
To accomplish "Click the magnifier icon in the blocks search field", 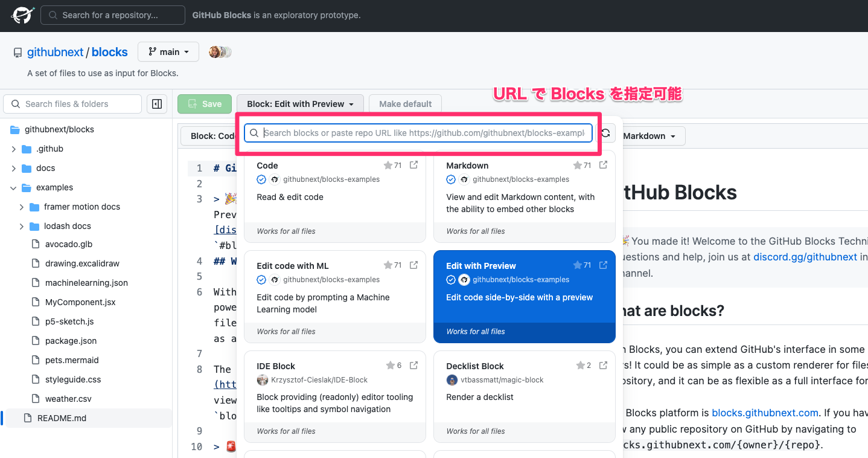I will click(x=254, y=132).
